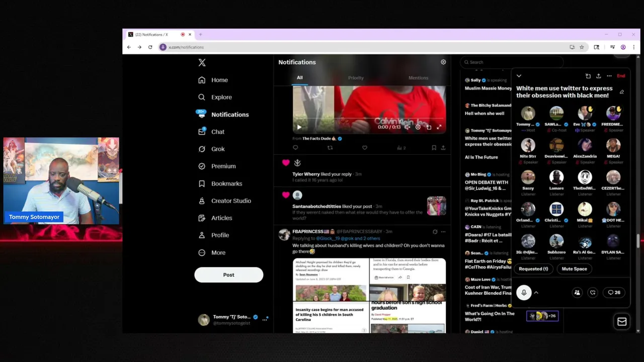Open notifications settings gear
This screenshot has height=362, width=644.
tap(443, 62)
